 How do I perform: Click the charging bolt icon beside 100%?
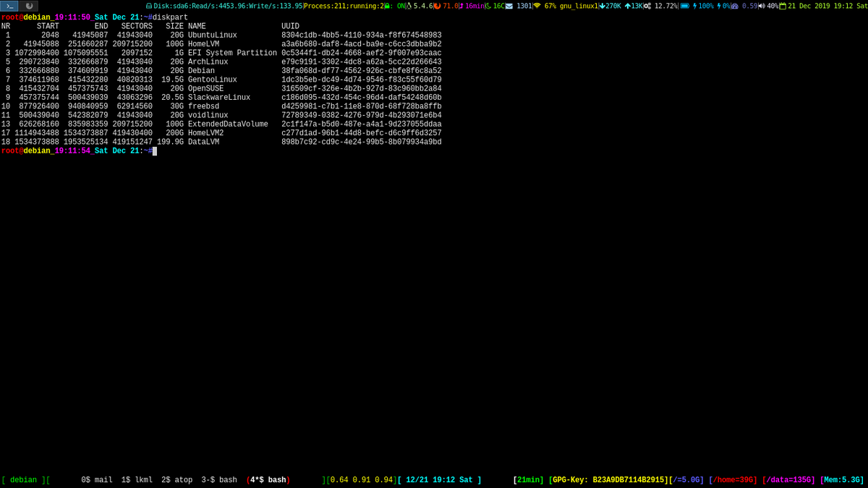[695, 6]
